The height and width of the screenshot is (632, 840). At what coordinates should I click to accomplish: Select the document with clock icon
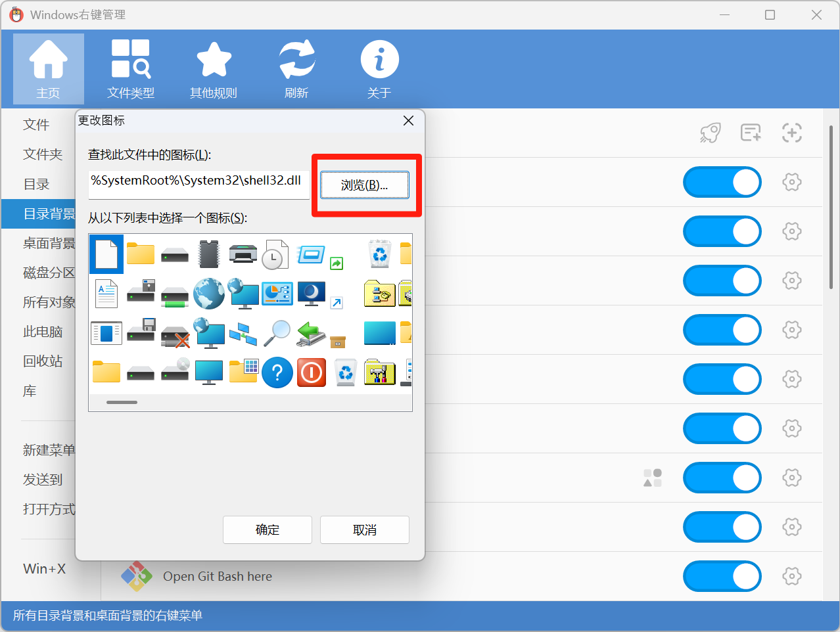[x=276, y=254]
